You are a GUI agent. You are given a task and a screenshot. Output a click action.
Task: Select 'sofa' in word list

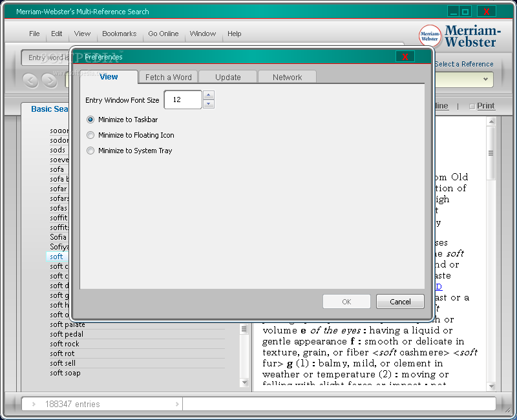[x=57, y=169]
